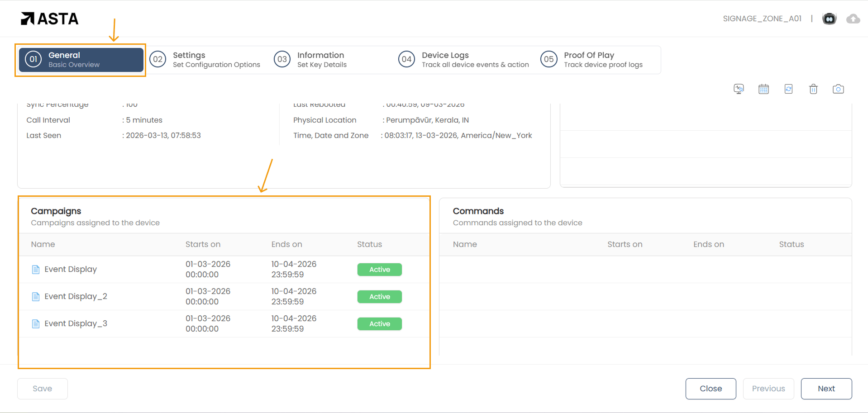Click Active status badge for Event Display_3
This screenshot has height=413, width=868.
click(x=379, y=324)
